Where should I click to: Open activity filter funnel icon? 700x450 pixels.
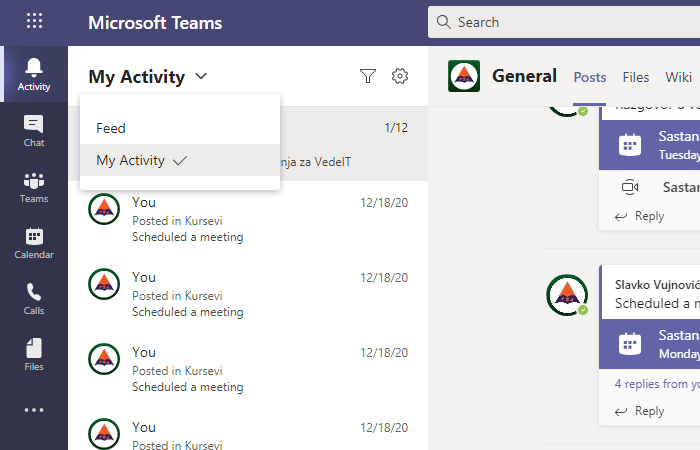368,76
